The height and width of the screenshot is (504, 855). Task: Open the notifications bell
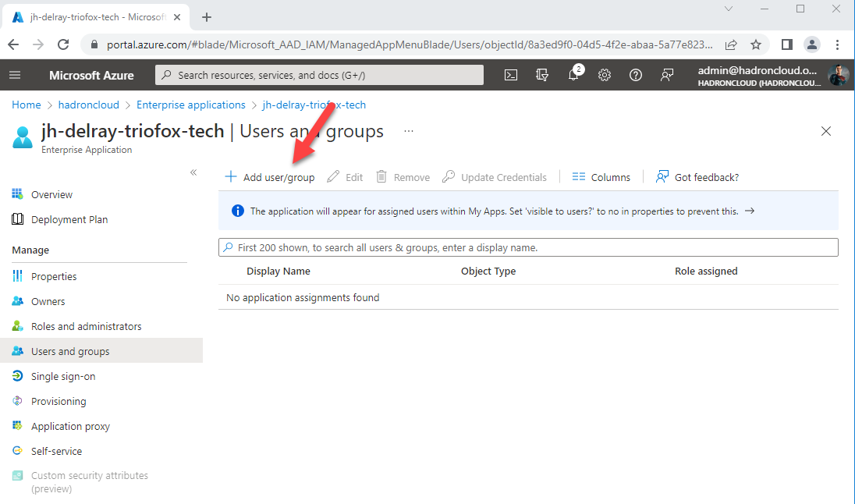point(573,75)
